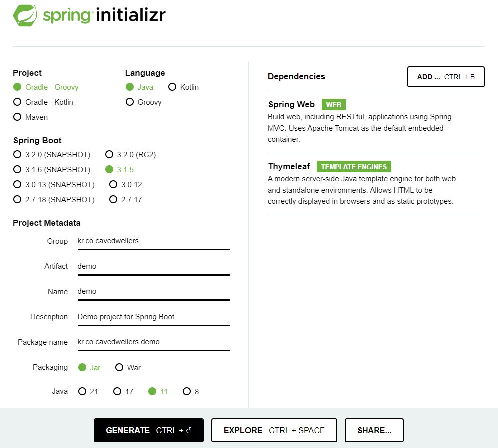This screenshot has height=448, width=498.
Task: Choose Spring Boot 3.2.0 (RC2)
Action: click(x=131, y=155)
